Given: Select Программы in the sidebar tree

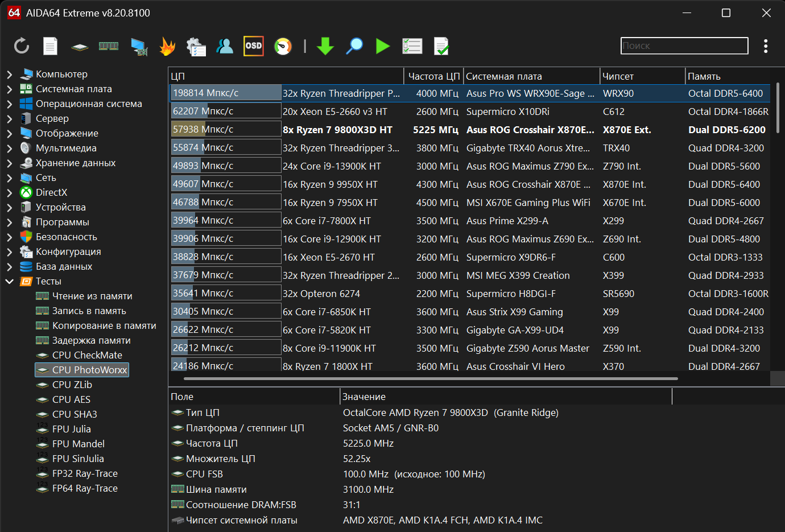Looking at the screenshot, I should [62, 222].
